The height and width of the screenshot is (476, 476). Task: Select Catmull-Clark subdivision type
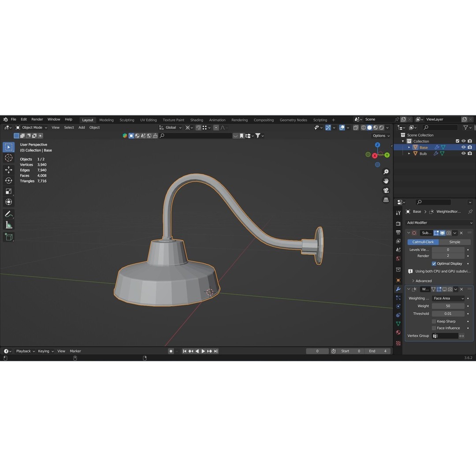point(423,242)
